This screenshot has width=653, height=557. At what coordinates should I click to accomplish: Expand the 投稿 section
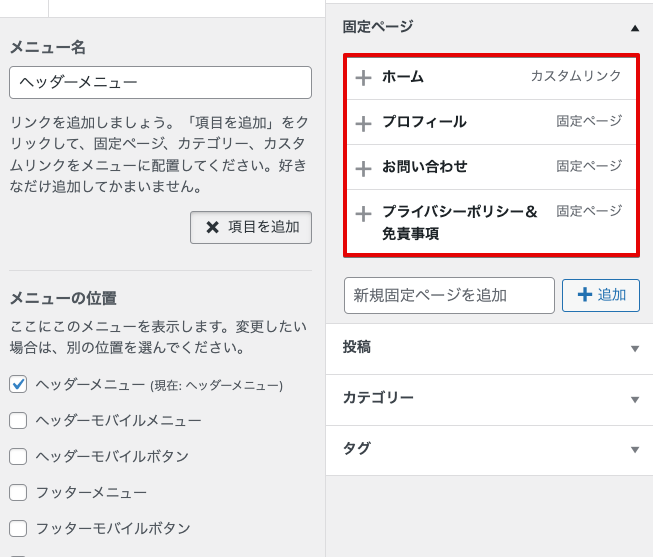coord(634,348)
